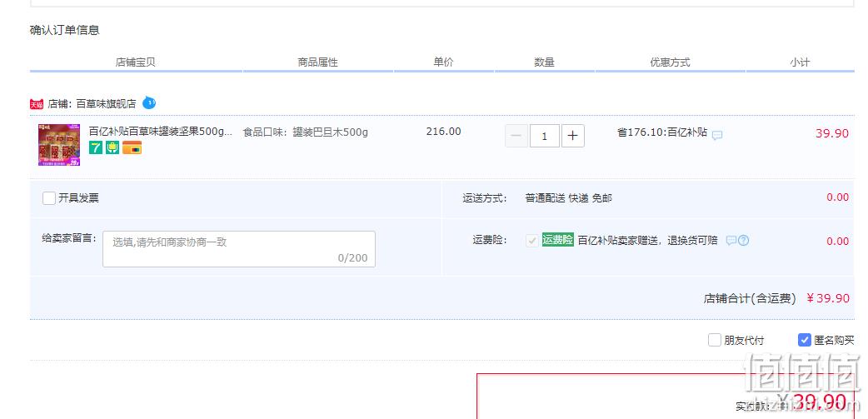
Task: Click the 7-day return service icon
Action: coord(96,147)
